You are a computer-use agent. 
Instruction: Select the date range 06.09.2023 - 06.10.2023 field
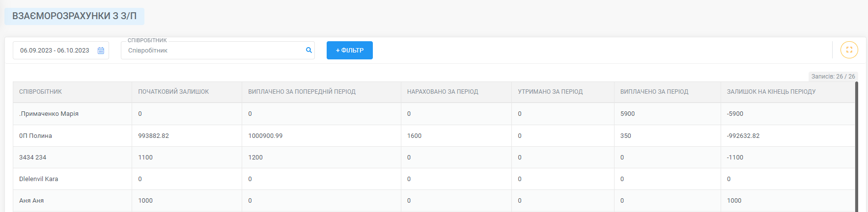60,50
